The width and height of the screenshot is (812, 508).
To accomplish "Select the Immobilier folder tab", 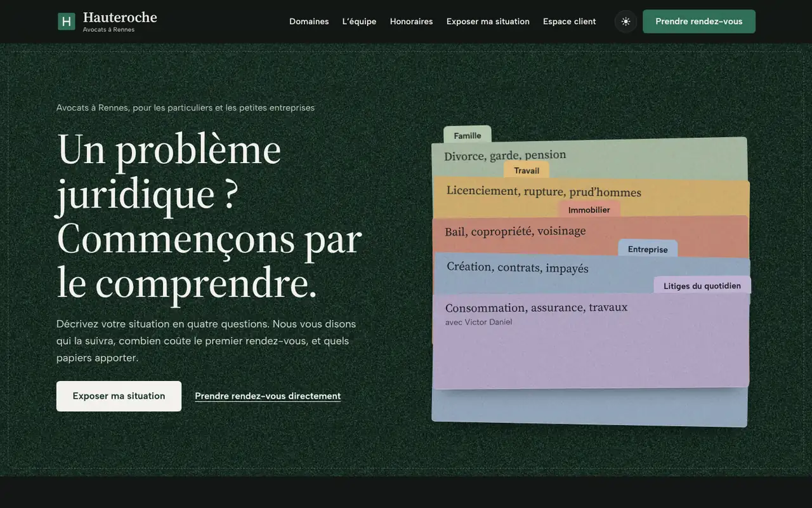I will click(x=589, y=210).
